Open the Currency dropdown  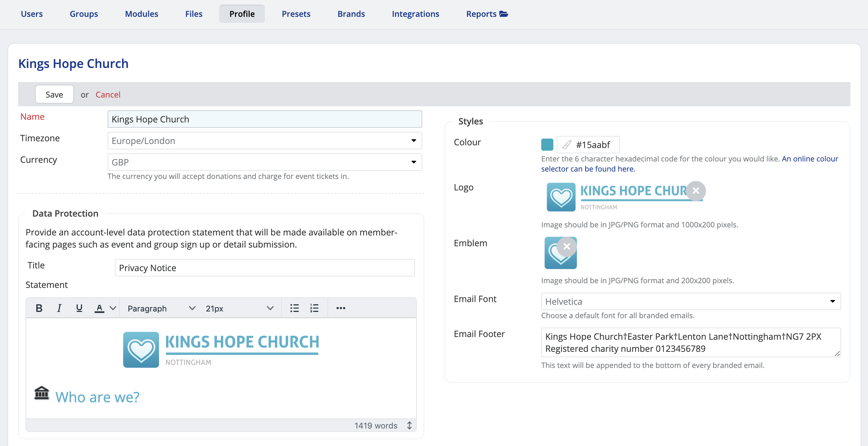pos(413,162)
